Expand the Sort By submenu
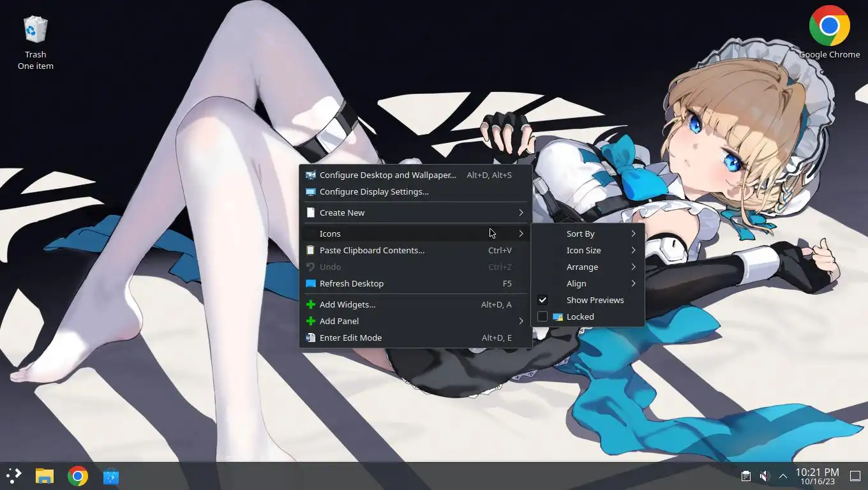Viewport: 868px width, 490px height. pos(588,234)
